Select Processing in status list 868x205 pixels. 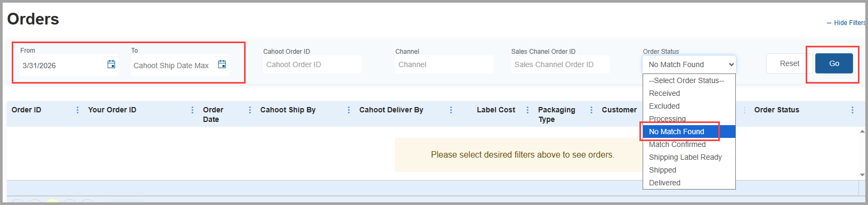pos(689,119)
